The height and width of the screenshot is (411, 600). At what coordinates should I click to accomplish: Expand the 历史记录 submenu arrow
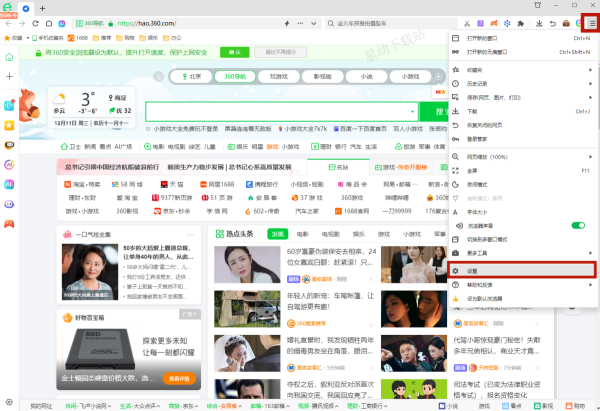[x=590, y=83]
